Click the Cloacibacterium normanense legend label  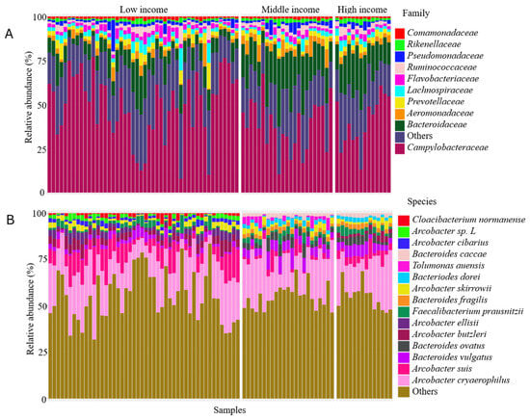tap(468, 220)
